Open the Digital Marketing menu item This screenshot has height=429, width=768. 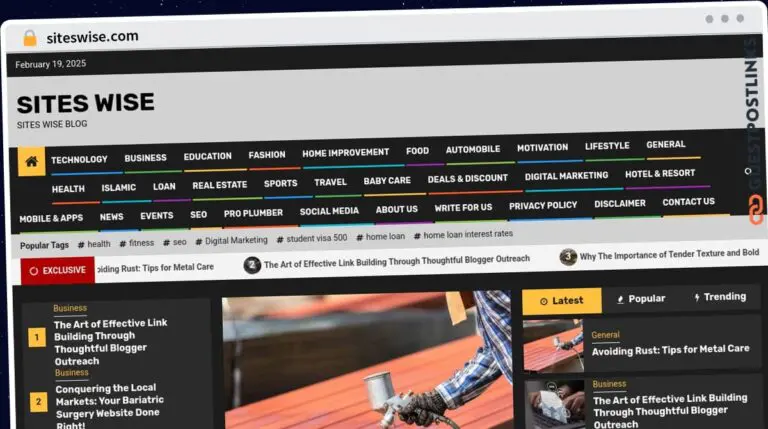(x=566, y=176)
